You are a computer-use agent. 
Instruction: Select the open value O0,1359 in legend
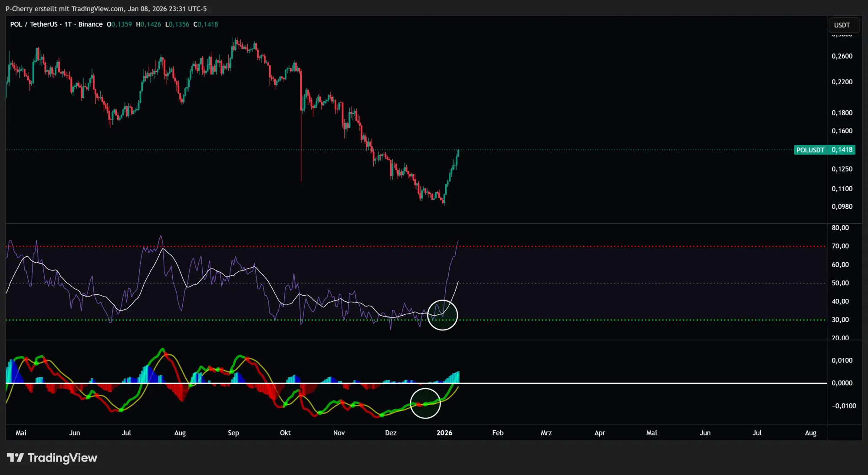tap(119, 24)
